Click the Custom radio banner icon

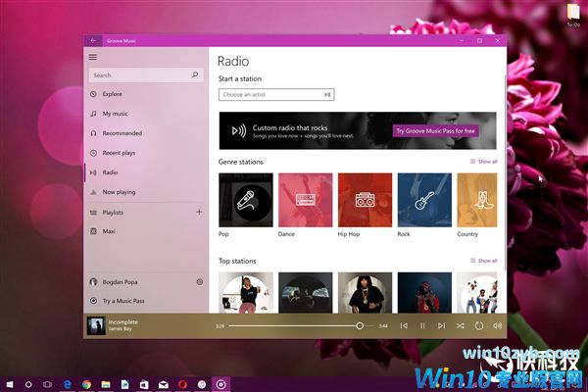click(239, 131)
